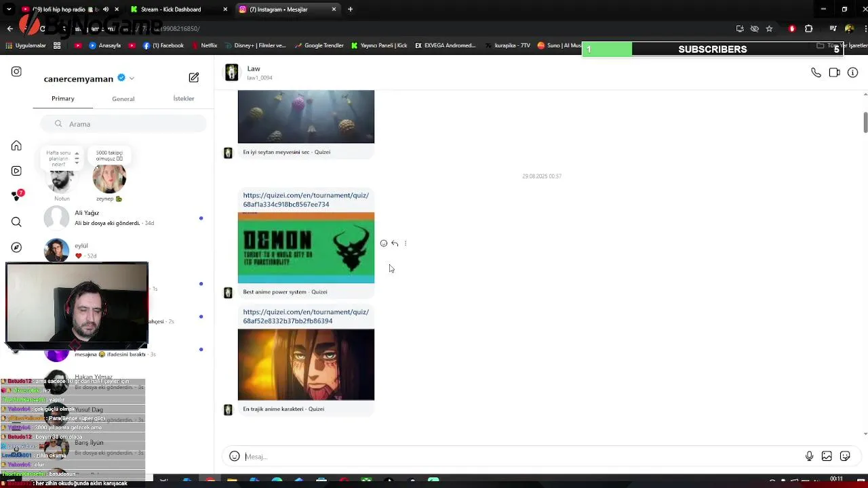Open quizei link ending 68af1a334c918bc8567ee734

pyautogui.click(x=306, y=200)
